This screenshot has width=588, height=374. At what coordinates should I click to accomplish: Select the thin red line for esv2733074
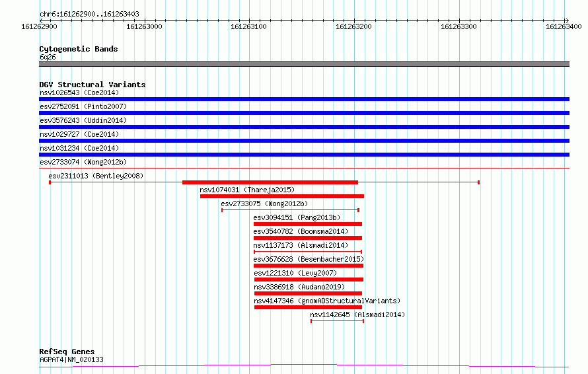(x=304, y=168)
